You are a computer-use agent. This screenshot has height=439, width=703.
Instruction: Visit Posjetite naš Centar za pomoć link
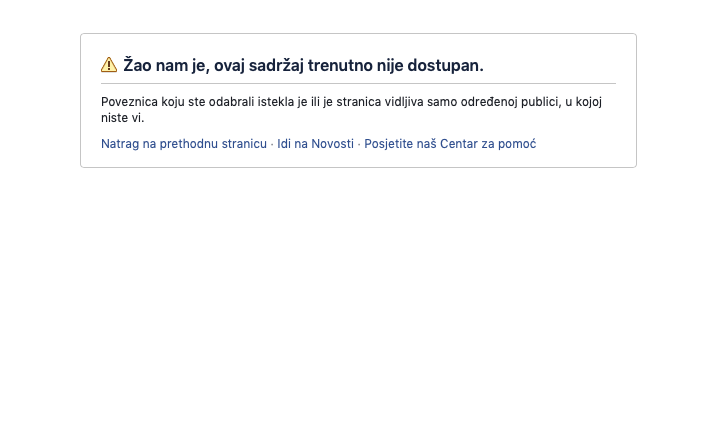450,144
